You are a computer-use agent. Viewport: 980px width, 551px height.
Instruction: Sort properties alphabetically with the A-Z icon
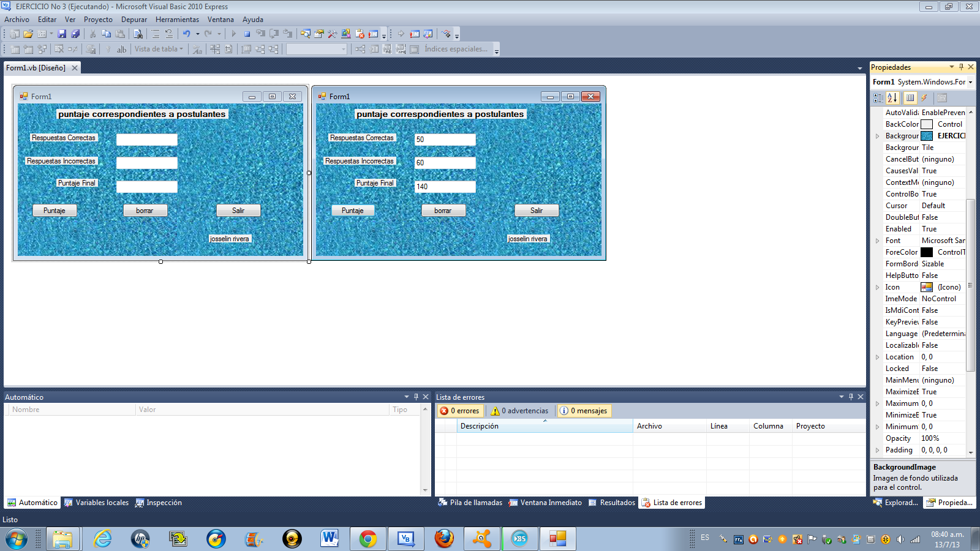click(x=892, y=98)
